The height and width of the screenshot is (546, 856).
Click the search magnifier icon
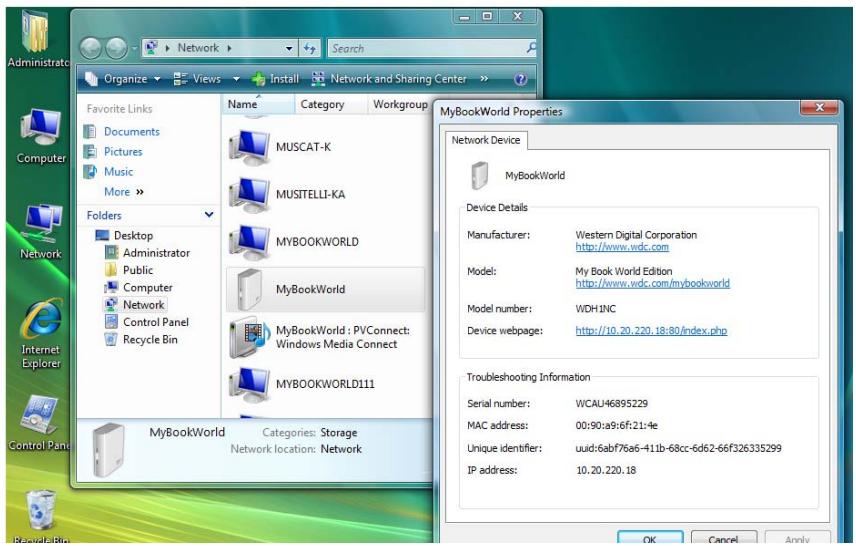point(531,48)
